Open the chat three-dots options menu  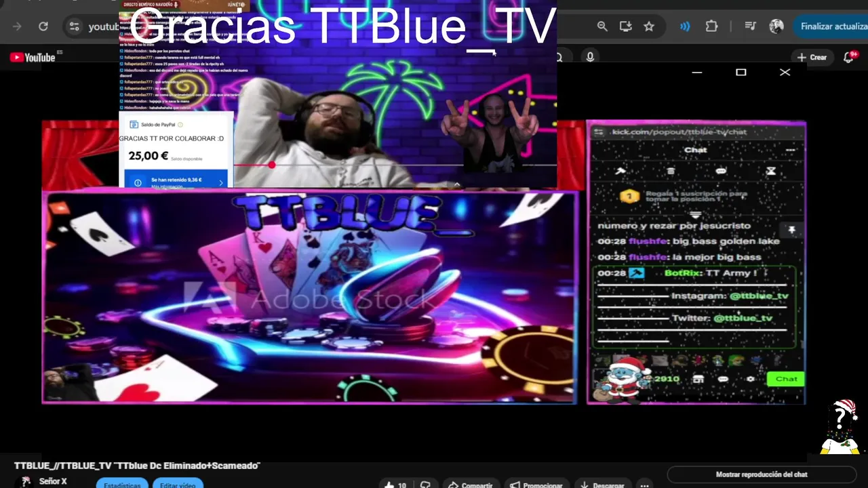tap(790, 150)
